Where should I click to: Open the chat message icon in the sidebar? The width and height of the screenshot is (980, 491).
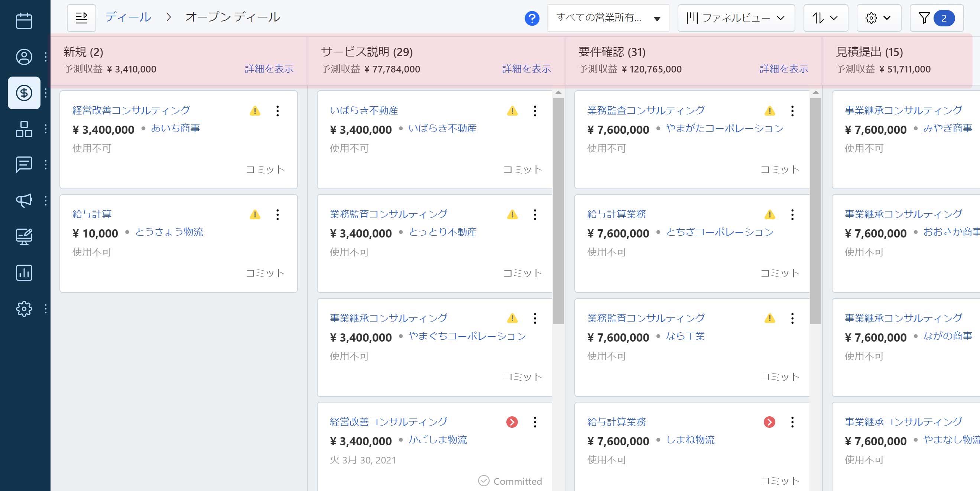24,165
